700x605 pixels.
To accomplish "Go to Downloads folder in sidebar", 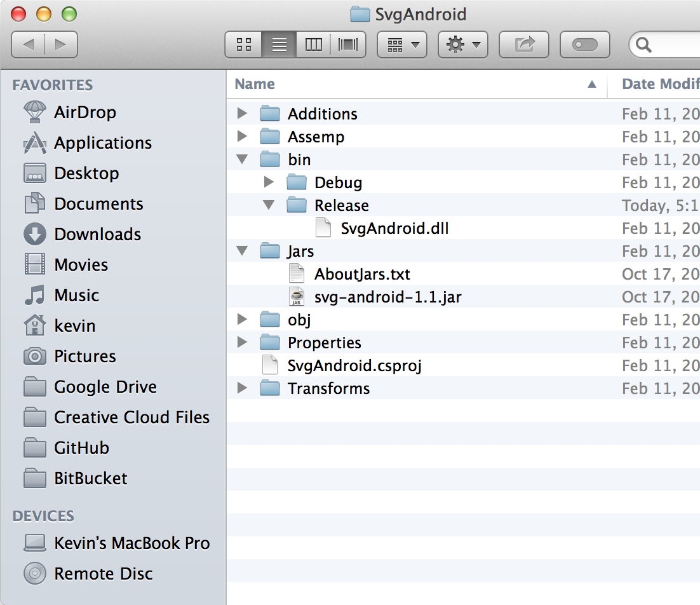I will (97, 235).
